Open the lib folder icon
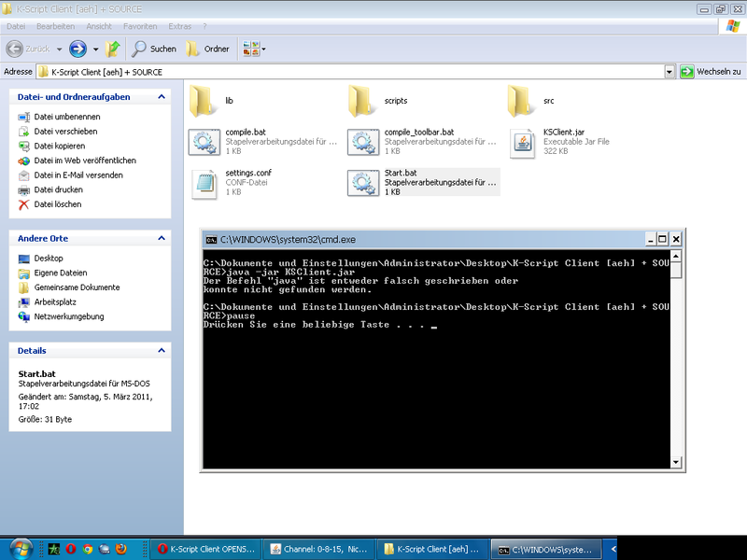The width and height of the screenshot is (747, 560). pos(202,101)
